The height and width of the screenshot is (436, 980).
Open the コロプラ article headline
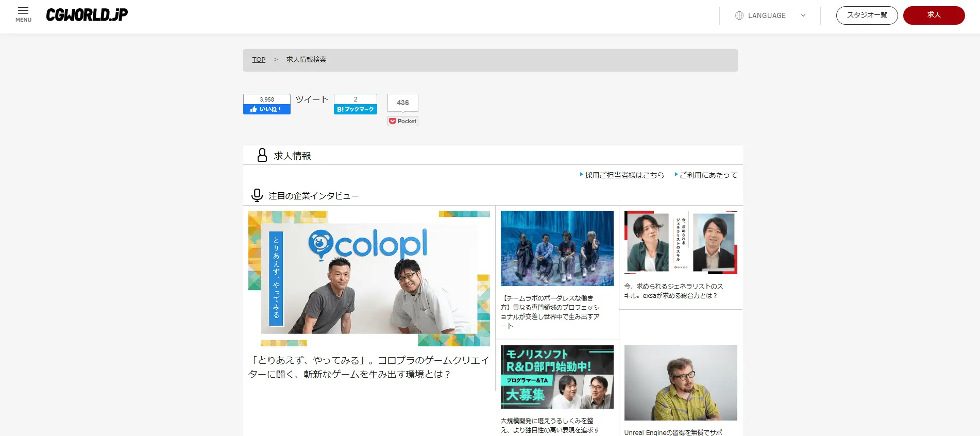(368, 367)
